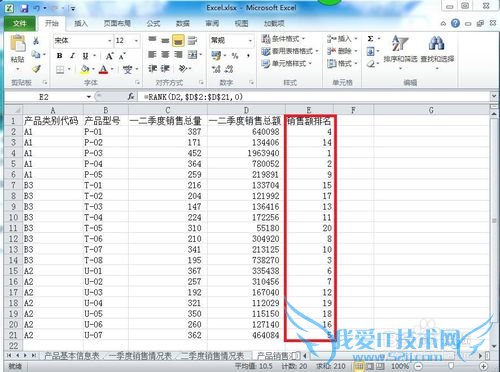Open Format as Table menu
The image size is (500, 372).
tap(290, 51)
